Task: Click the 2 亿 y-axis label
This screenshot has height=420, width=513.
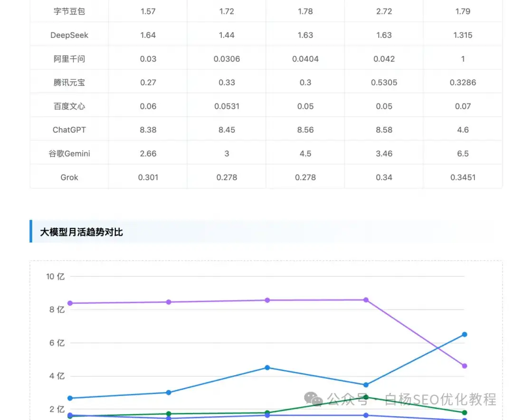Action: [x=57, y=409]
